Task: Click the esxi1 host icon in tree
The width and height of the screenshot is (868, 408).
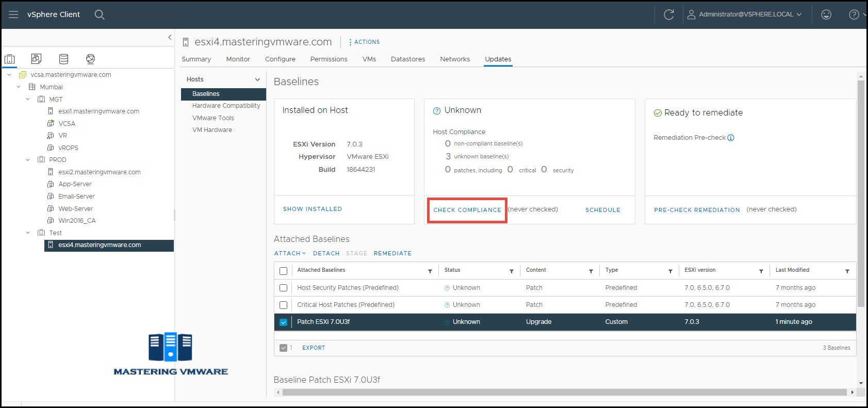Action: click(51, 111)
